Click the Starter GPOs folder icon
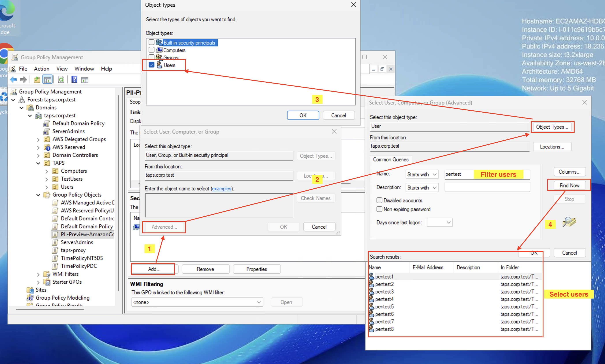Image resolution: width=605 pixels, height=364 pixels. [x=47, y=282]
